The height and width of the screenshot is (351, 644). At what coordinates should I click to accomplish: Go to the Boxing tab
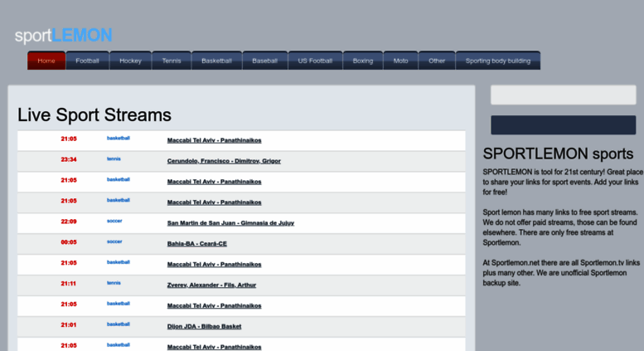coord(363,61)
